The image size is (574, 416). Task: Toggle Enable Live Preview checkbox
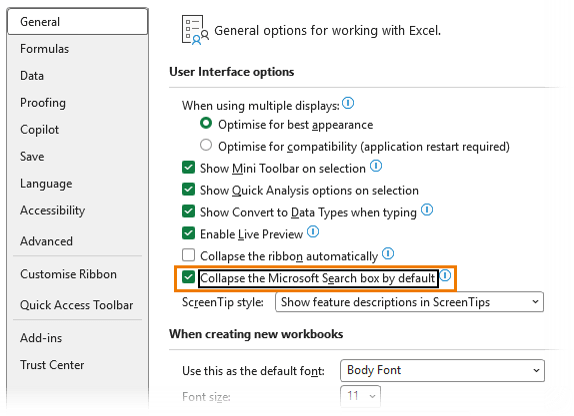tap(189, 233)
